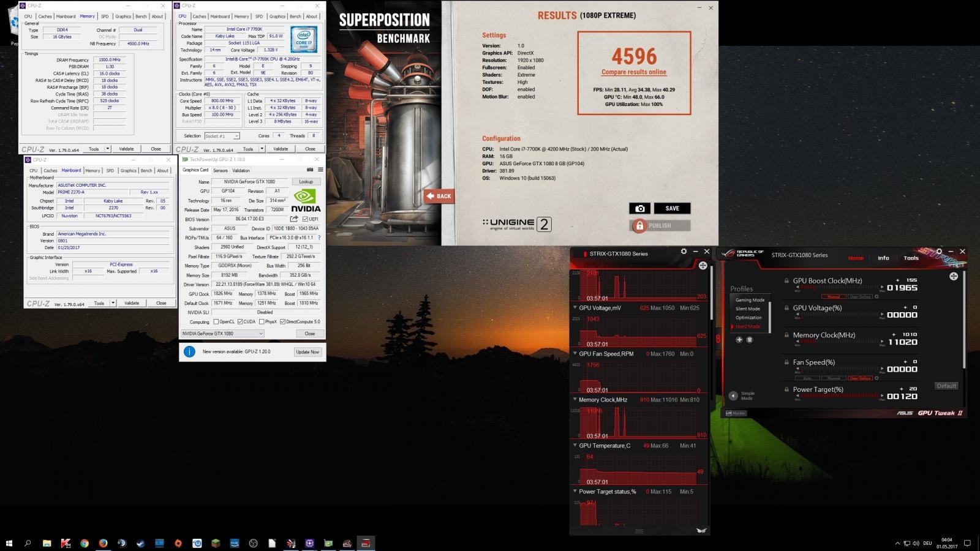
Task: Open the GPU selection dropdown in GPU-Z
Action: pos(222,334)
